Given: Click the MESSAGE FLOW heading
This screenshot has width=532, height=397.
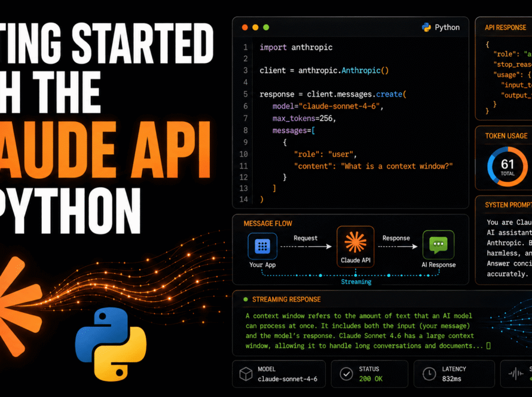Looking at the screenshot, I should (268, 224).
